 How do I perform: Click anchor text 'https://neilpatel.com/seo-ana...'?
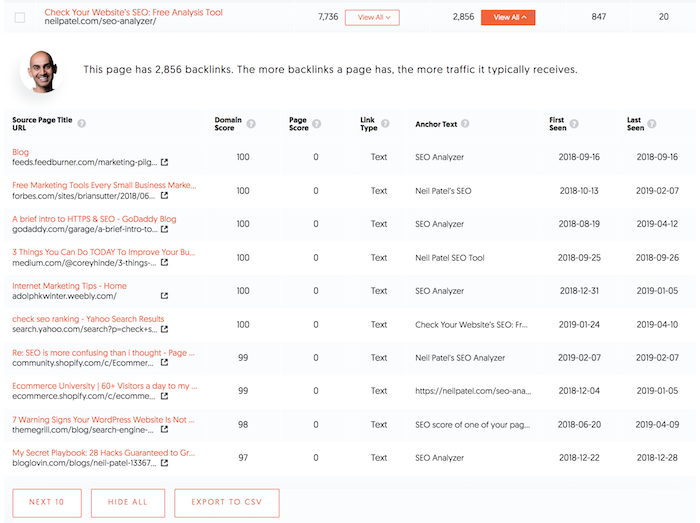pyautogui.click(x=473, y=391)
